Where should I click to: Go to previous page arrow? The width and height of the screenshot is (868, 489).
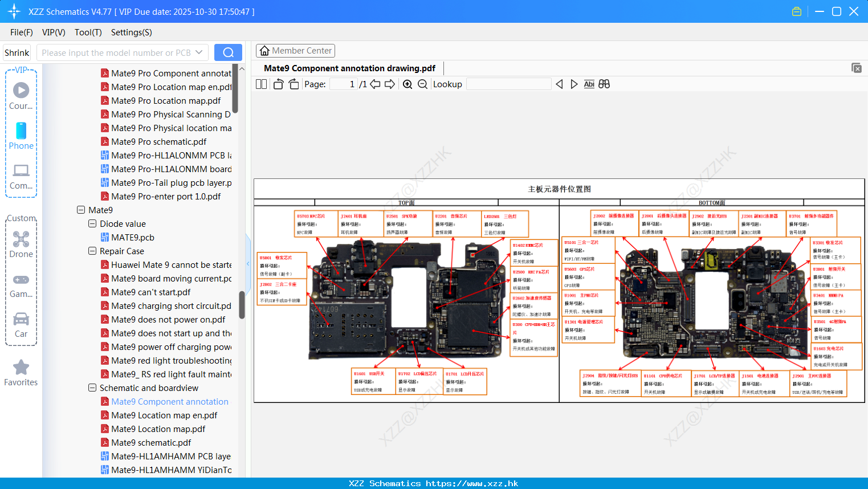[x=375, y=84]
